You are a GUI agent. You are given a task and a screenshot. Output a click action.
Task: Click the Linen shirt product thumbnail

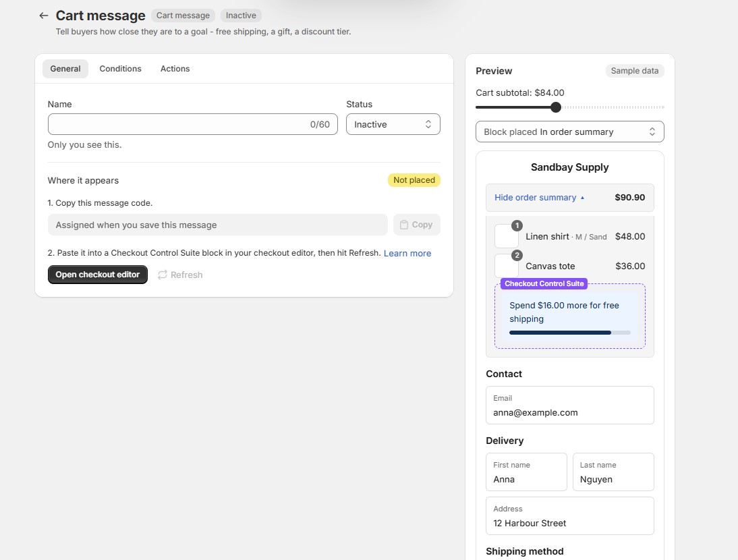point(507,236)
